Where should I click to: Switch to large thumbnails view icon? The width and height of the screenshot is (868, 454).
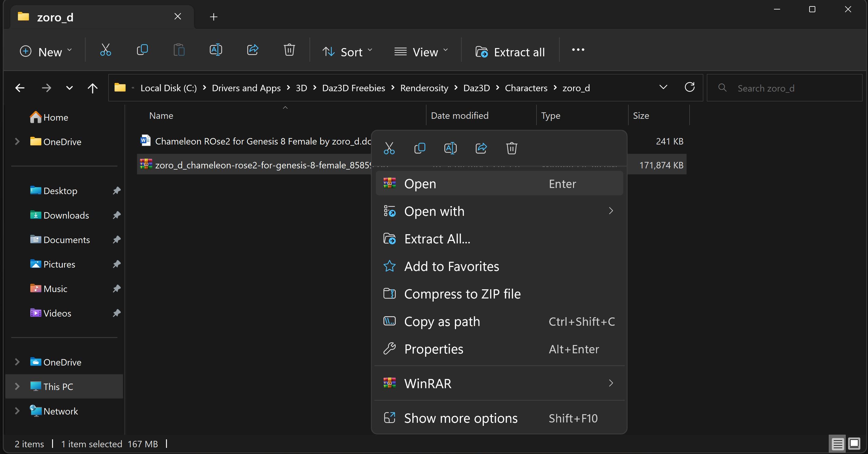[854, 444]
